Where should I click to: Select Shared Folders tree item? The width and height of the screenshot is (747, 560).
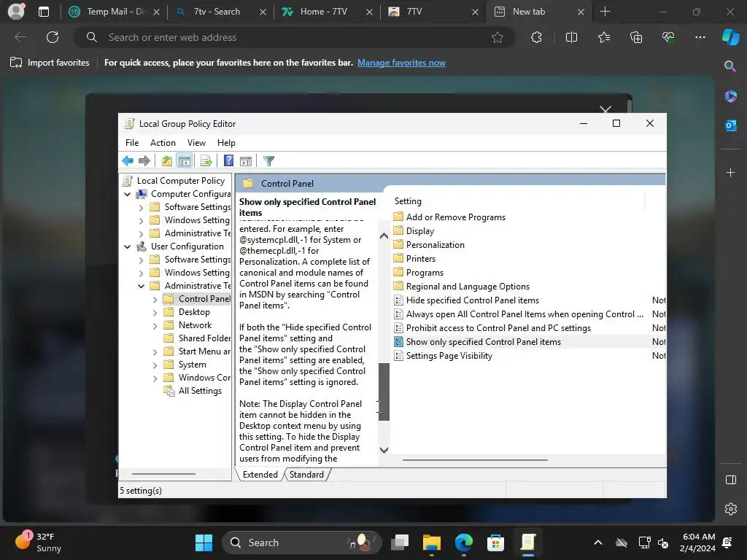tap(204, 338)
